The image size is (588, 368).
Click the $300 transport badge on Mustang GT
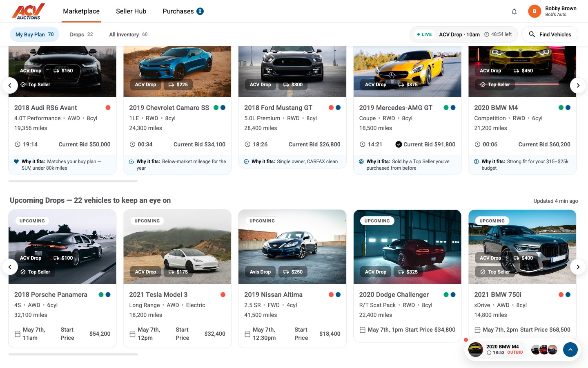coord(293,85)
